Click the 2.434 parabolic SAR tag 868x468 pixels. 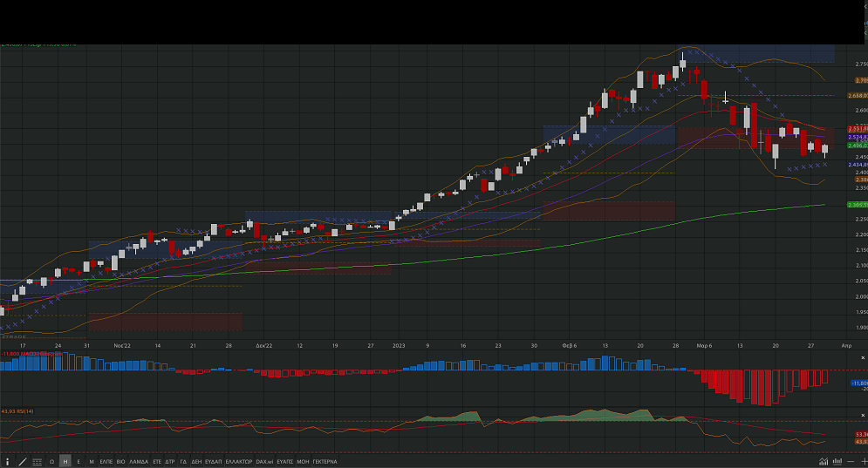click(x=858, y=165)
